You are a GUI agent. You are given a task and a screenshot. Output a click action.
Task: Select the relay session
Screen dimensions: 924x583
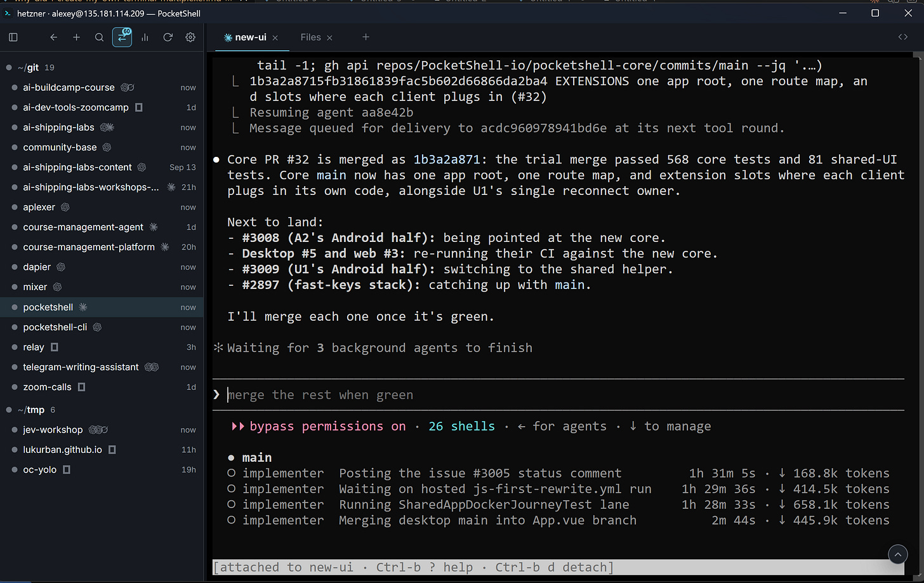coord(102,347)
